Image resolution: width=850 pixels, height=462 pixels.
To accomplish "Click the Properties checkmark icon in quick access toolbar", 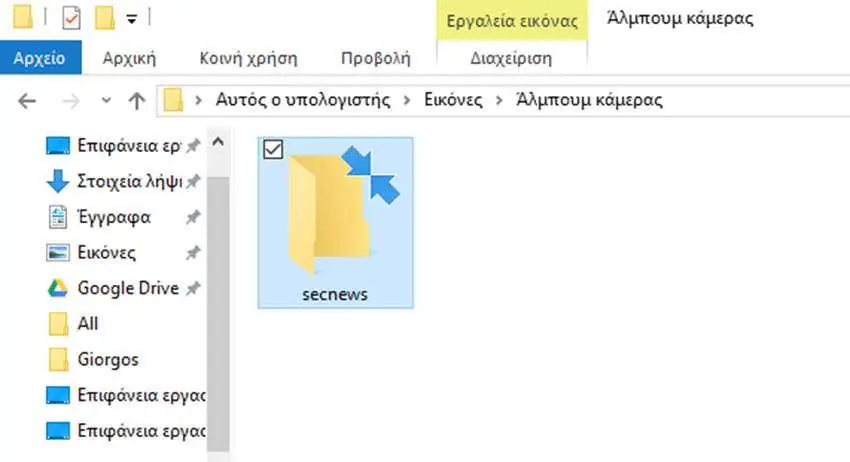I will coord(71,17).
